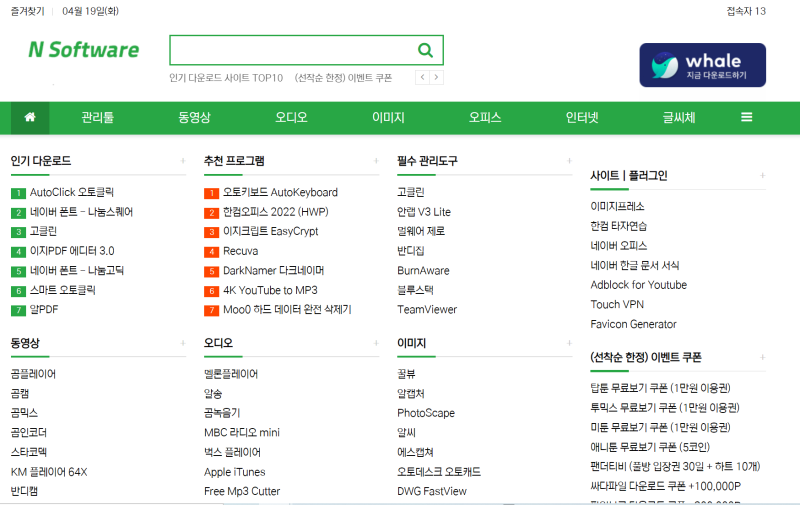Open Apple iTunes link
Viewport: 800px width, 505px height.
pos(235,472)
